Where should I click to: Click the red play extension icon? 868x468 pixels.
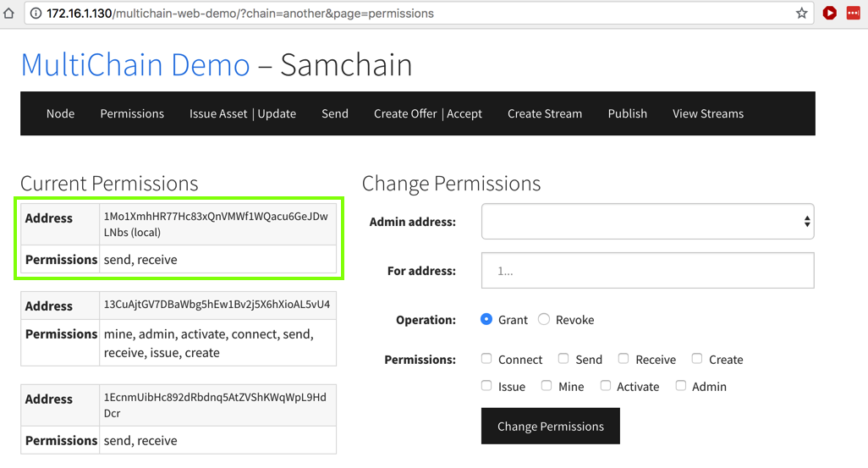coord(830,14)
